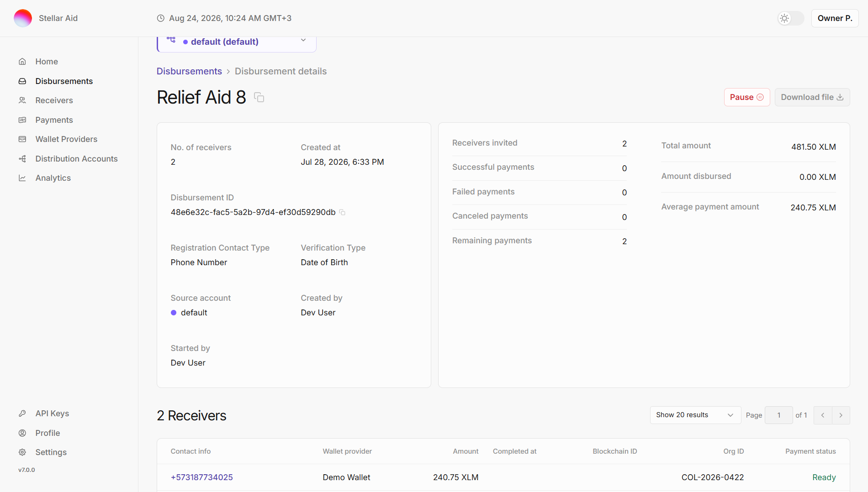This screenshot has height=492, width=868.
Task: Copy the Relief Aid 8 disbursement name
Action: (x=259, y=97)
